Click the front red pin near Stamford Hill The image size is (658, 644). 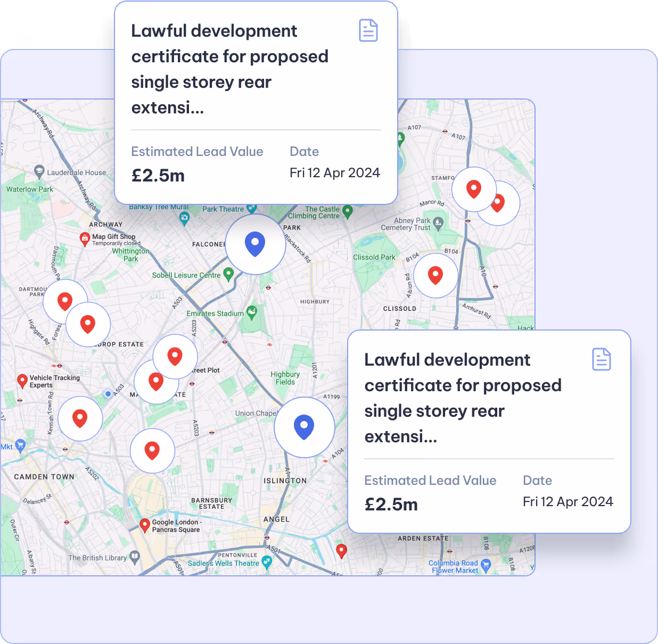[474, 189]
